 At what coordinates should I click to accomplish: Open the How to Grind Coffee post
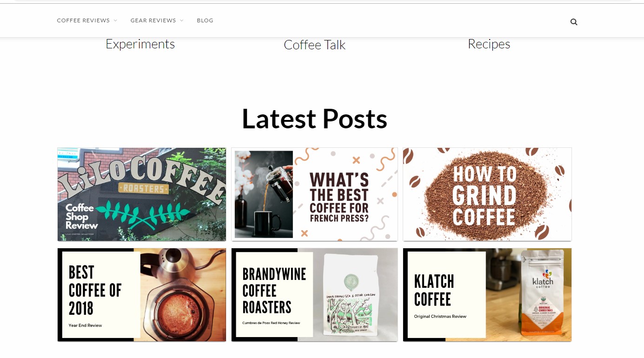487,194
